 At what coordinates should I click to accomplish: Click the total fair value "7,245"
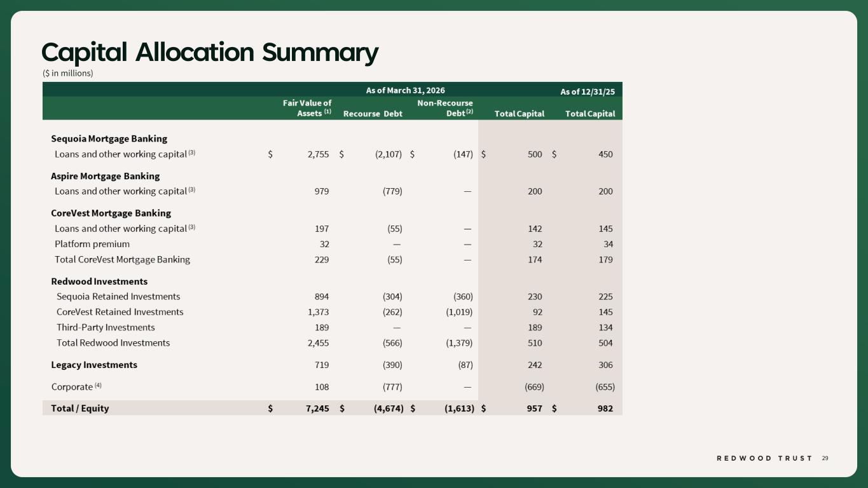(x=317, y=409)
